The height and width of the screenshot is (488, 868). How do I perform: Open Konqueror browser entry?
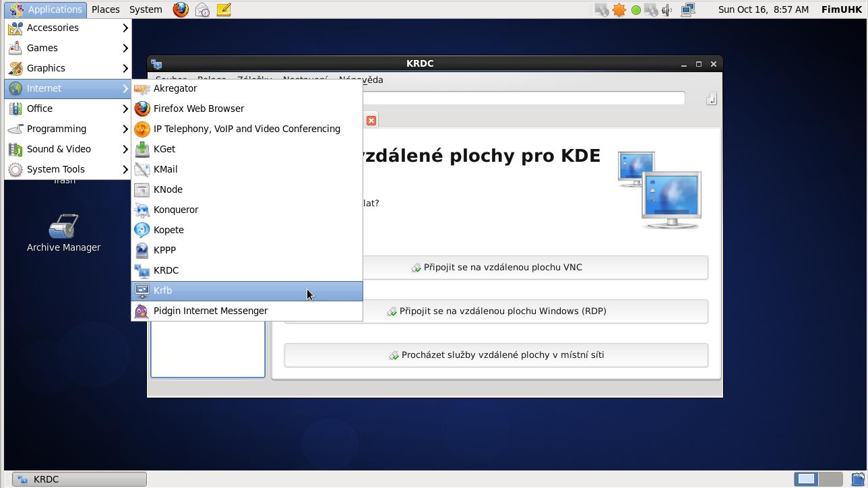[x=247, y=210]
